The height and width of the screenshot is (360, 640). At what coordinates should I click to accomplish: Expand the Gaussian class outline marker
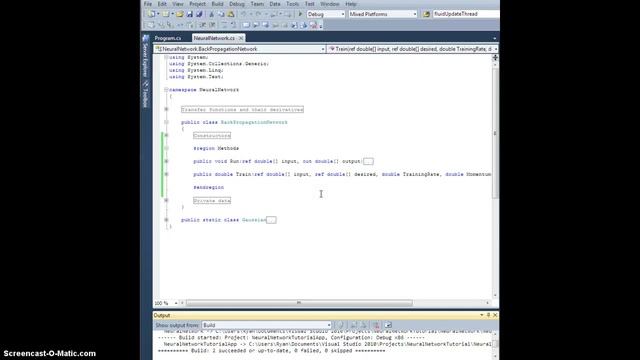(166, 220)
